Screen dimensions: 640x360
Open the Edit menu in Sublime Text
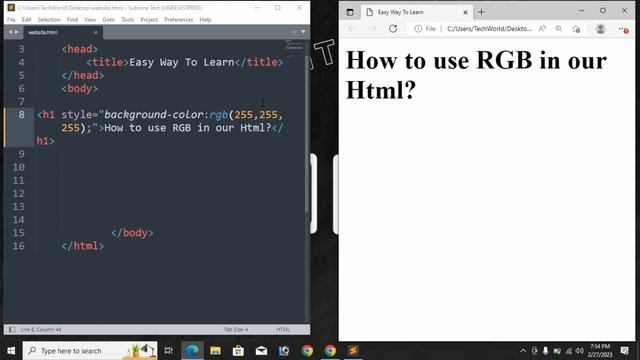click(27, 20)
